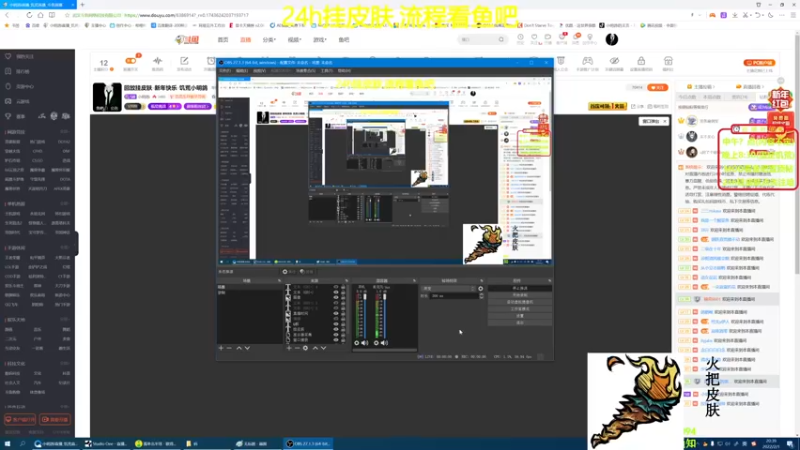Screen dimensions: 800x450
Task: Open Tools menu in OBS
Action: point(327,71)
